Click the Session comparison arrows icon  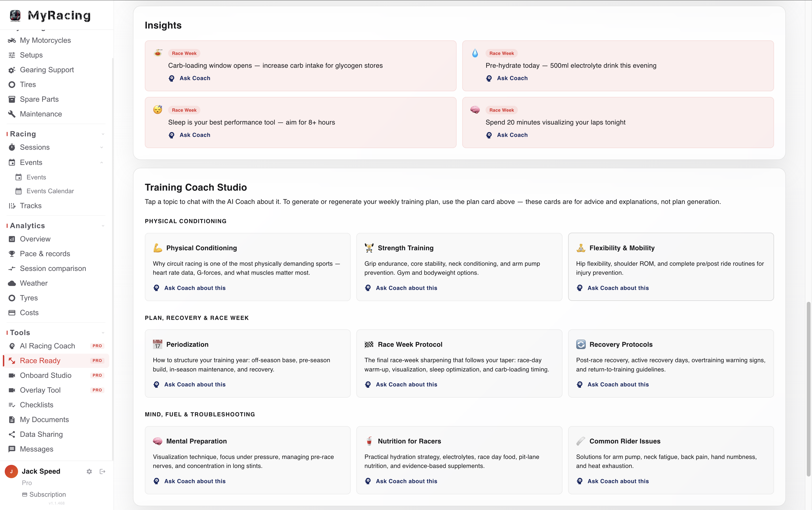[x=12, y=269]
